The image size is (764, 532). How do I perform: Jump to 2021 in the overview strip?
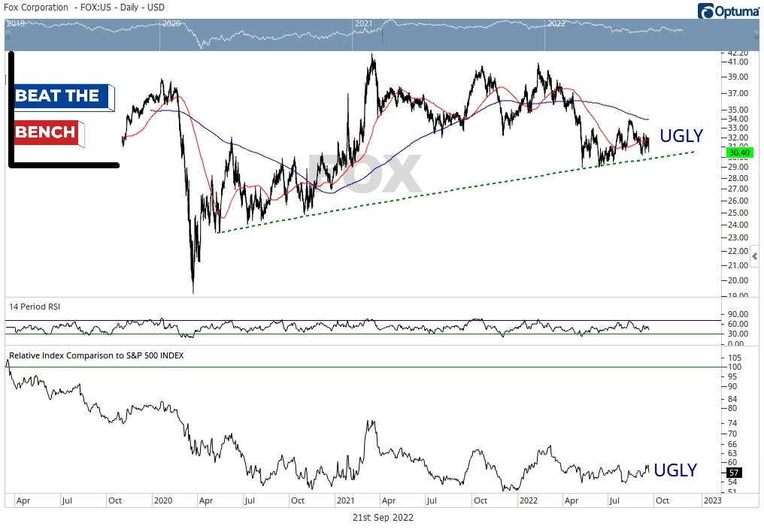click(x=363, y=23)
